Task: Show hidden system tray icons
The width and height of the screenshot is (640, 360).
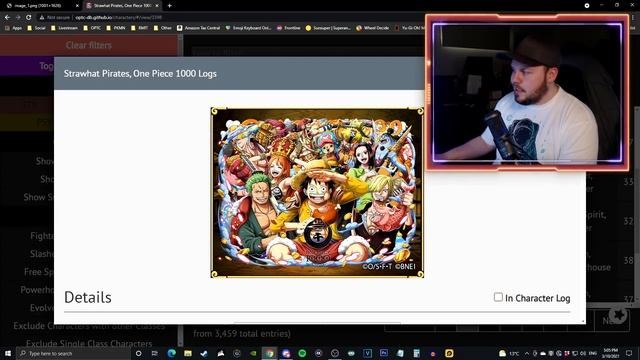Action: [x=527, y=353]
